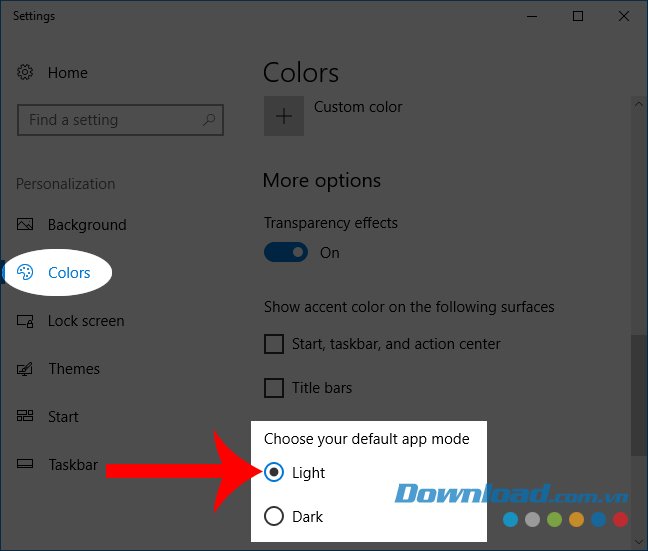Click the Lock screen icon
648x551 pixels.
tap(25, 321)
